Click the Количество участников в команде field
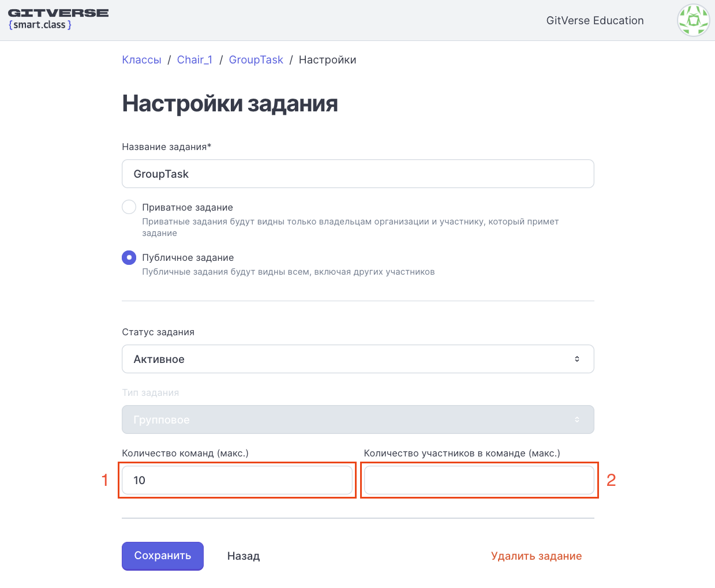 (x=479, y=480)
